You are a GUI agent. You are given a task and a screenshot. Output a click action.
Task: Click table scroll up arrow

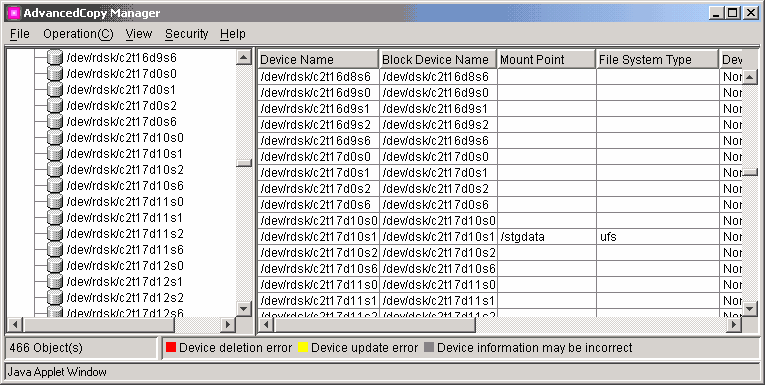pos(749,77)
